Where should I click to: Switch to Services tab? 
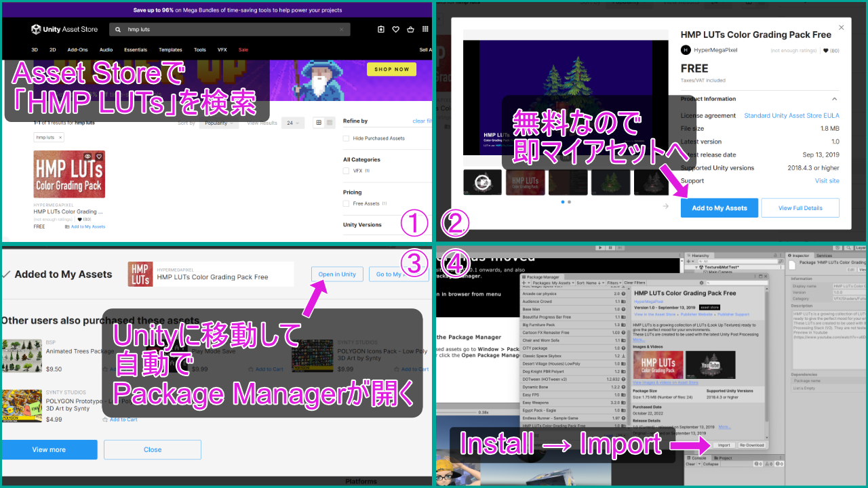pyautogui.click(x=823, y=256)
